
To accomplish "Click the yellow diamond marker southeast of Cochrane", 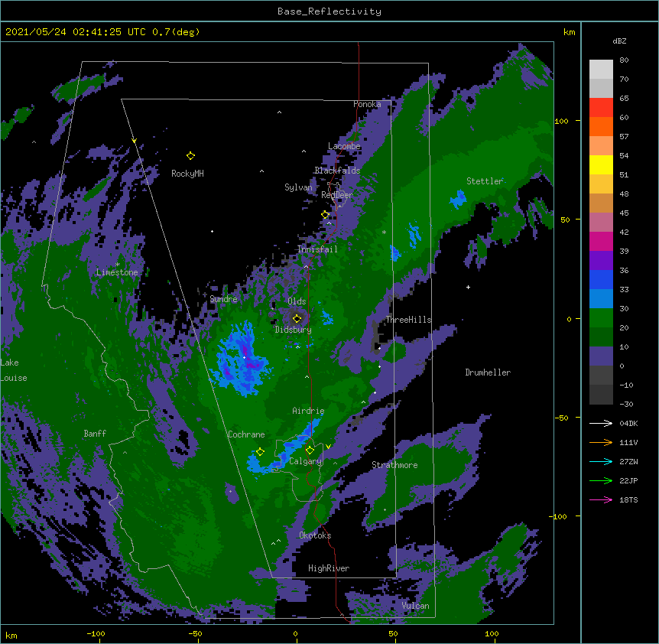I will (260, 452).
